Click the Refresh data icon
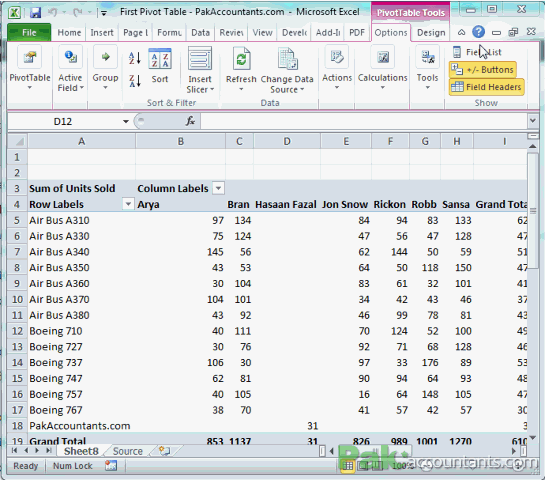Image resolution: width=545 pixels, height=480 pixels. pyautogui.click(x=242, y=59)
